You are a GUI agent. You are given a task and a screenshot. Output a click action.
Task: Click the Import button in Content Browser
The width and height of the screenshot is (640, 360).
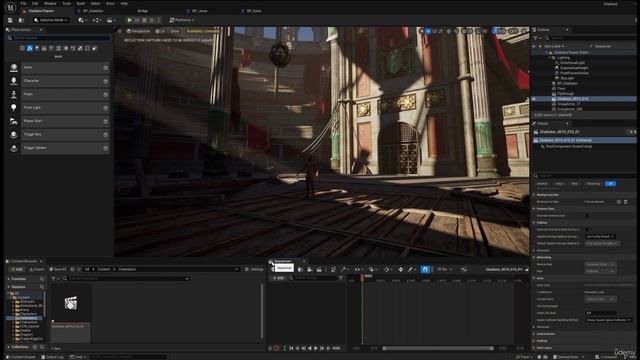click(x=36, y=269)
